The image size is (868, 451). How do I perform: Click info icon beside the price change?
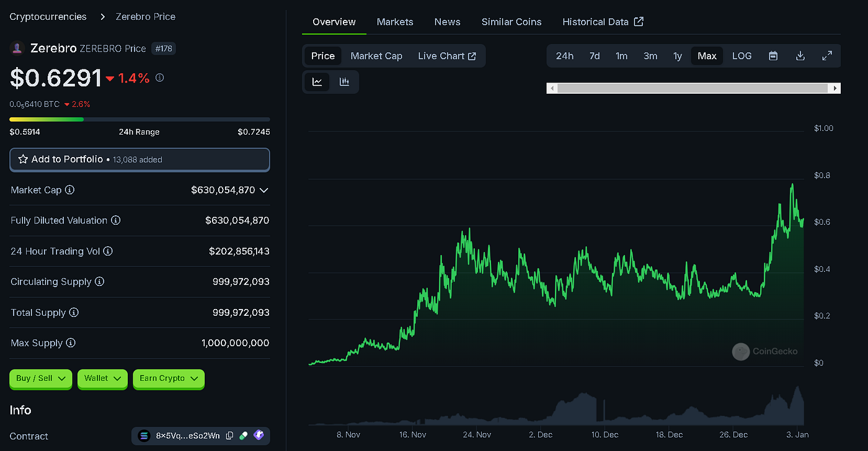click(x=159, y=78)
